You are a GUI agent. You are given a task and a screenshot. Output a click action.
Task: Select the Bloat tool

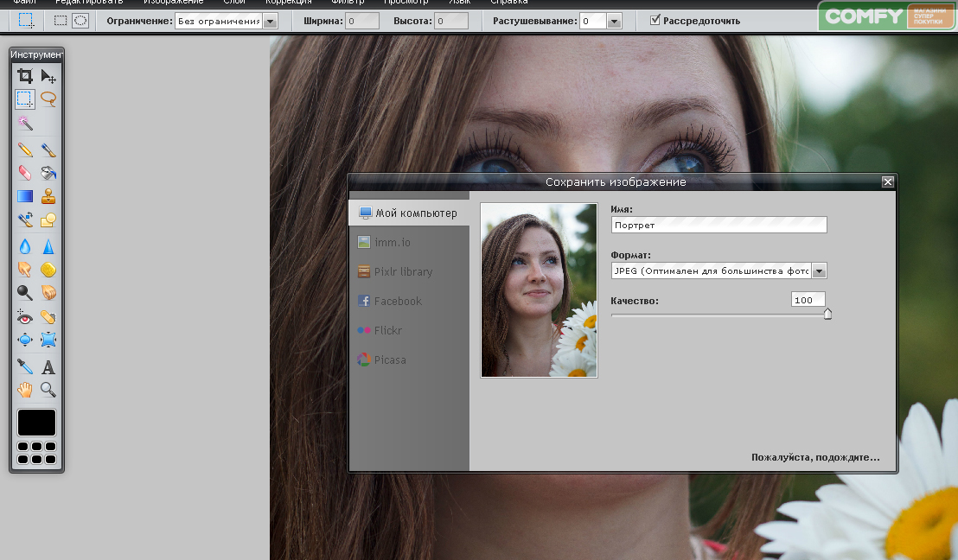pyautogui.click(x=25, y=340)
